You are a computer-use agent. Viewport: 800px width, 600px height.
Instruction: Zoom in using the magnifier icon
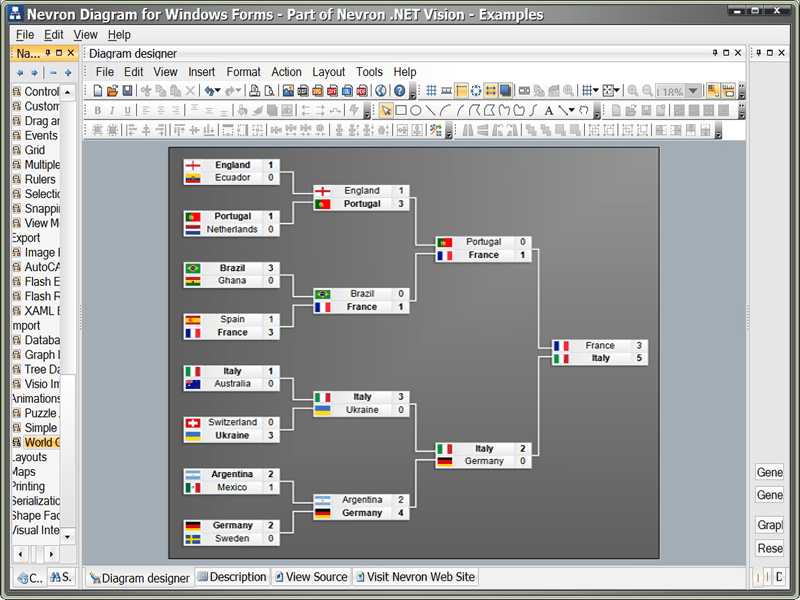click(x=632, y=90)
